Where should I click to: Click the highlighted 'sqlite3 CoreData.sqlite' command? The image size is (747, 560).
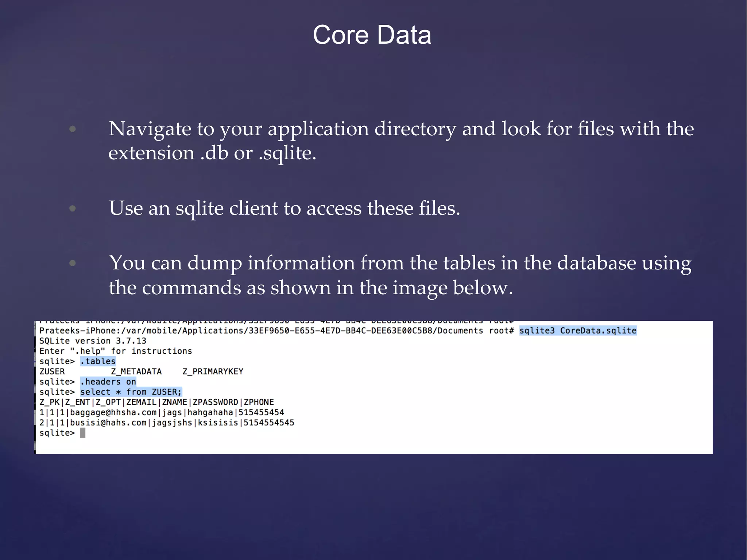tap(578, 331)
